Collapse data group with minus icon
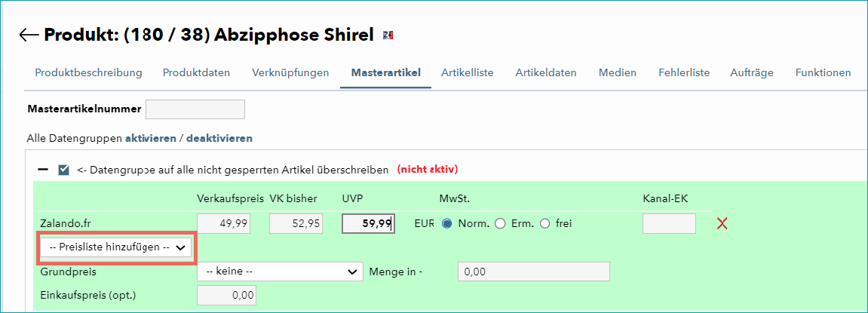 [x=43, y=170]
